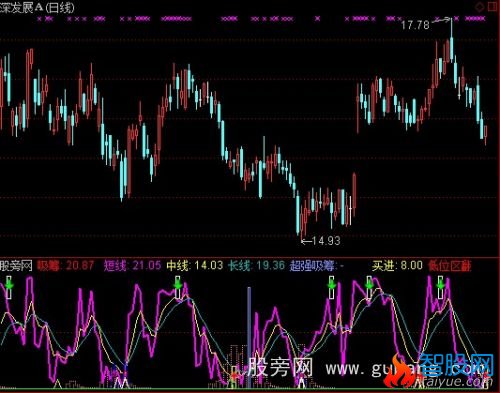The height and width of the screenshot is (393, 500).
Task: Click the 深发展A (日线) chart title
Action: [x=37, y=7]
